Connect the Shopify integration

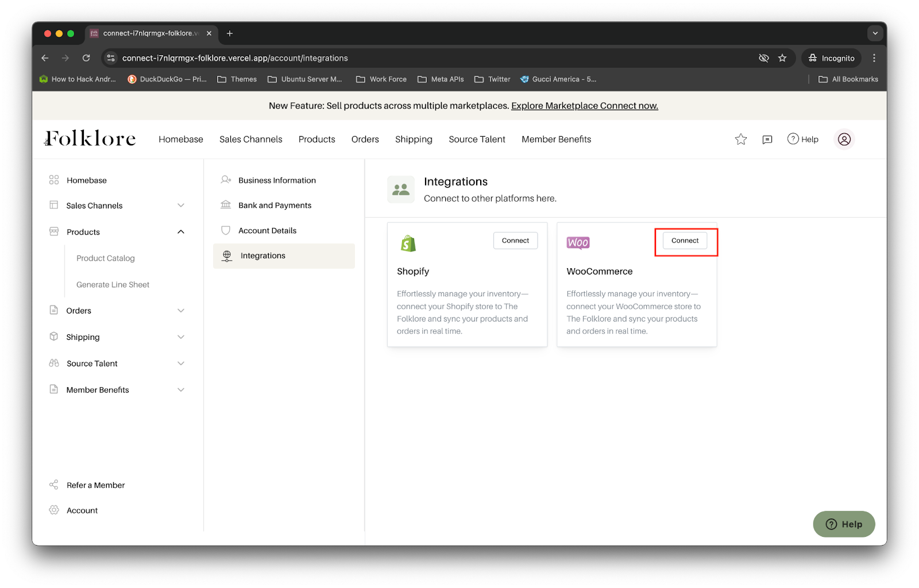pos(515,241)
